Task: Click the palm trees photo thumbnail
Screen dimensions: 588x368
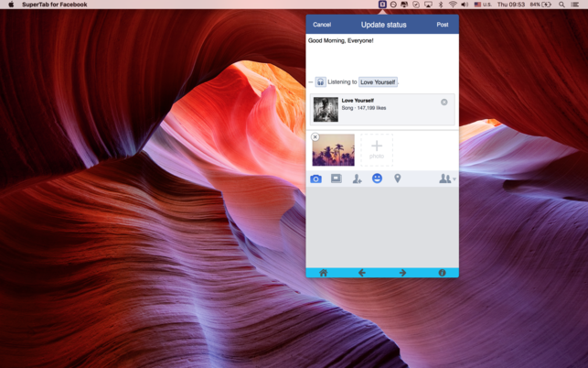Action: tap(334, 150)
